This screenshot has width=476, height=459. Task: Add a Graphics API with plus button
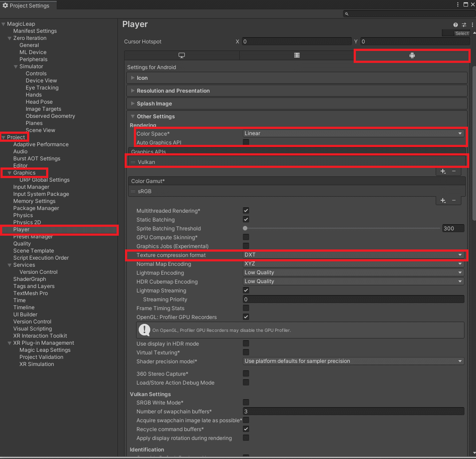pos(443,171)
